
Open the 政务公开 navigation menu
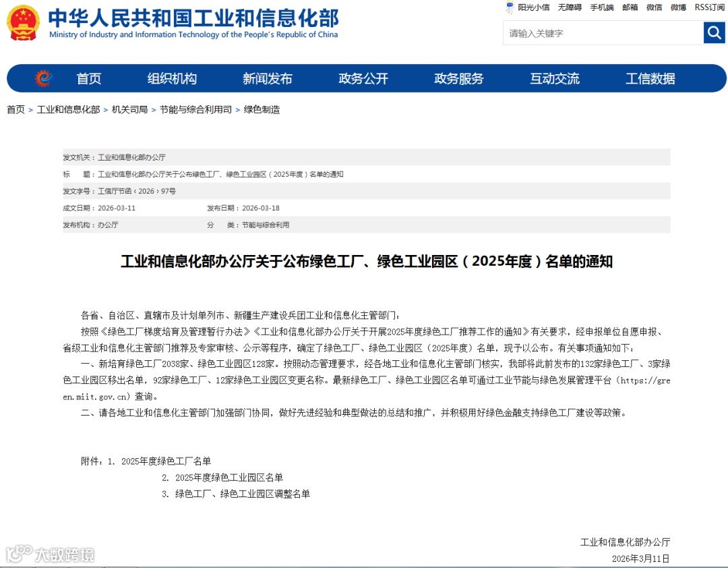[363, 78]
